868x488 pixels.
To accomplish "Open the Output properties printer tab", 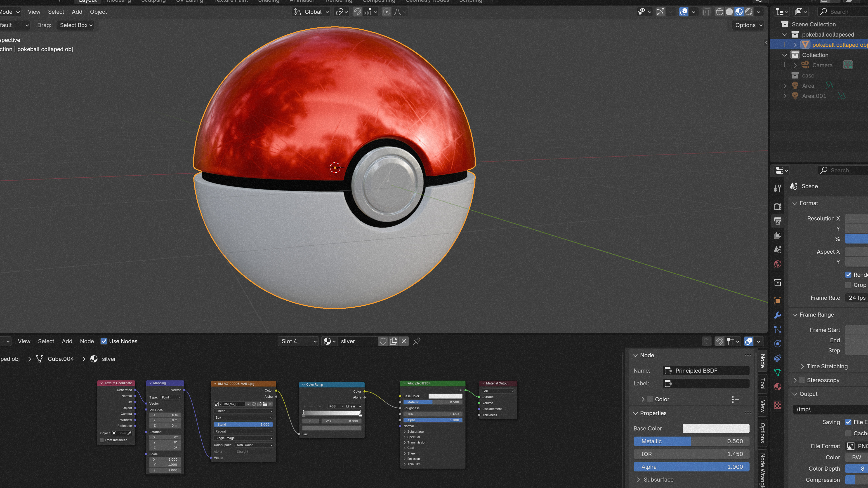I will click(x=778, y=221).
